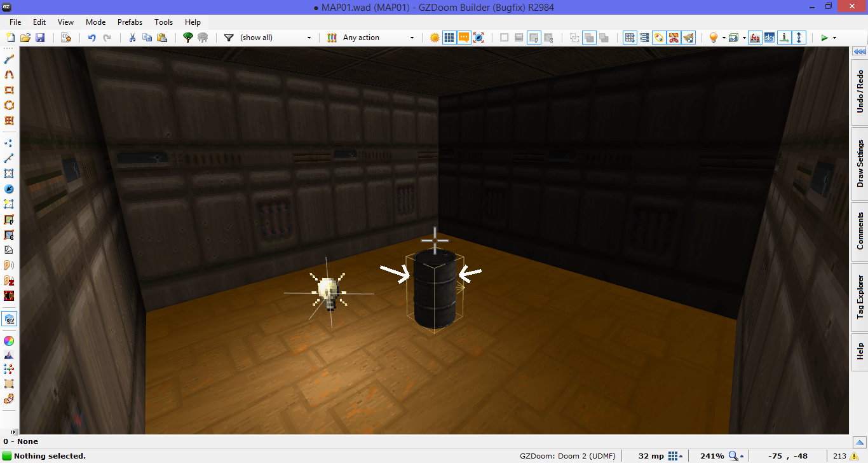Open the File menu
Image resolution: width=868 pixels, height=463 pixels.
pyautogui.click(x=15, y=22)
